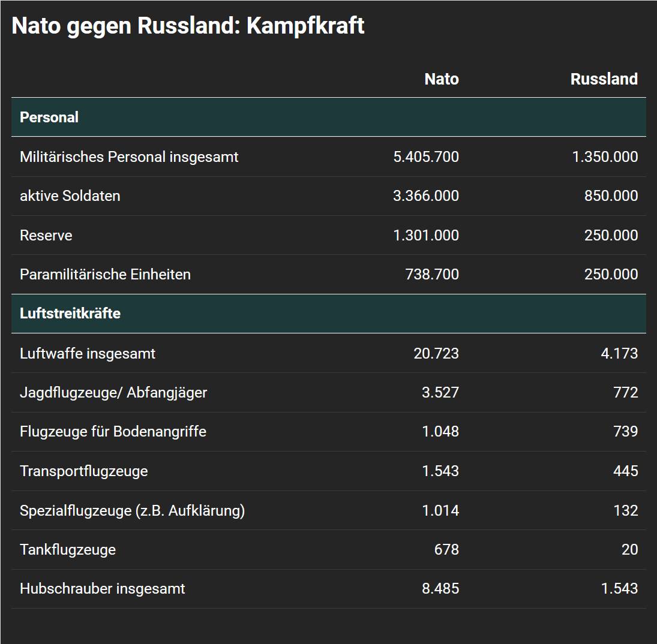Select the Nato value 8.485
This screenshot has width=657, height=644.
coord(440,589)
